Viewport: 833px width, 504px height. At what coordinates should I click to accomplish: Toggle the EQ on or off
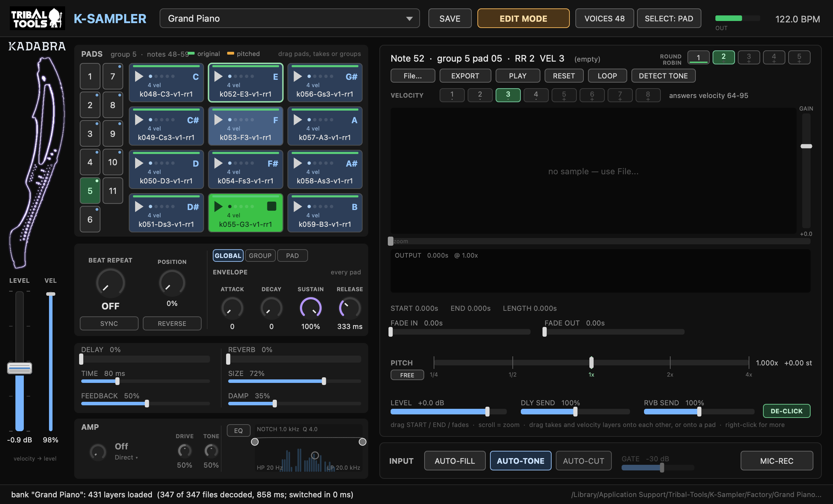pyautogui.click(x=238, y=430)
